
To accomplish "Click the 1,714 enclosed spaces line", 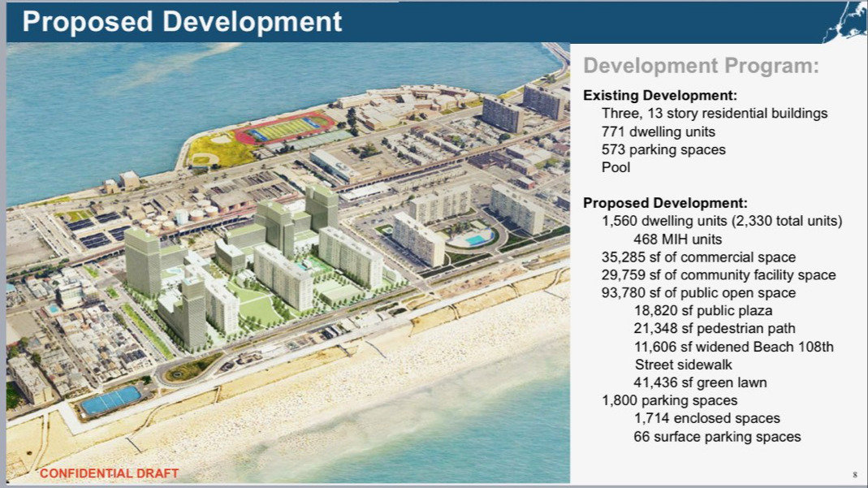I will click(x=706, y=418).
